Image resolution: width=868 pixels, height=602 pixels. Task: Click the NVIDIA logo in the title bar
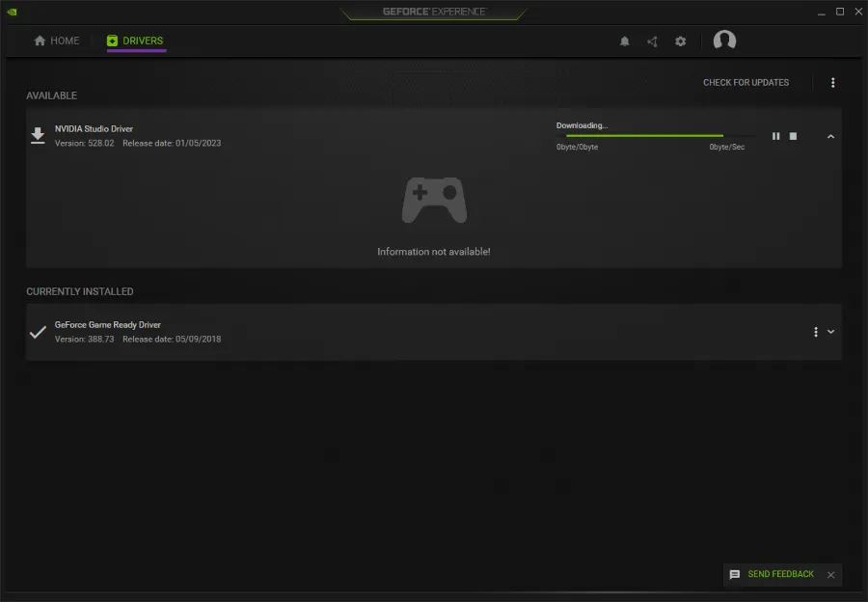tap(13, 12)
